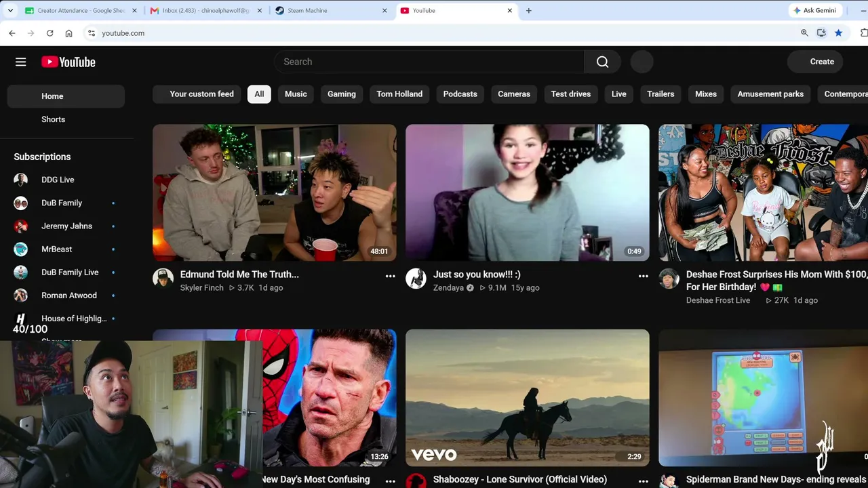Open the Zendaya channel name link
The width and height of the screenshot is (868, 488).
pyautogui.click(x=448, y=288)
